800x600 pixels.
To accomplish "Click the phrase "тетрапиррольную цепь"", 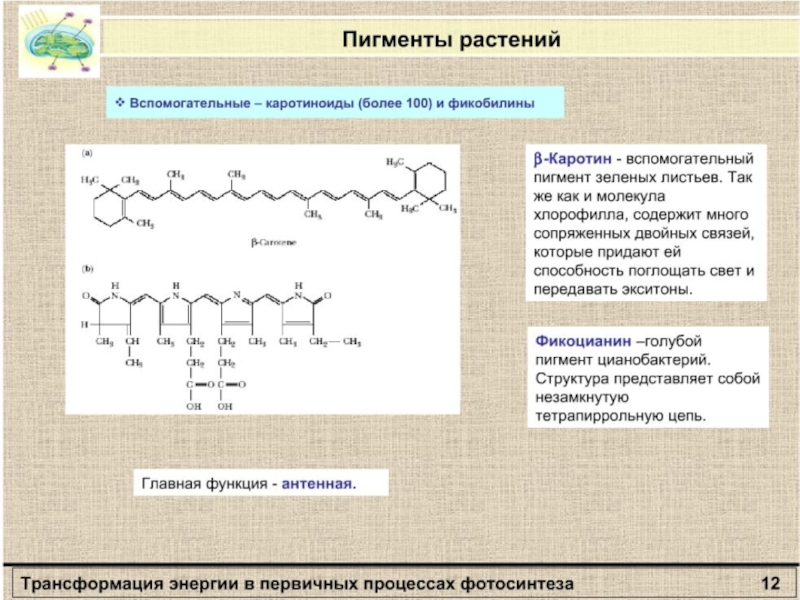I will coord(620,416).
